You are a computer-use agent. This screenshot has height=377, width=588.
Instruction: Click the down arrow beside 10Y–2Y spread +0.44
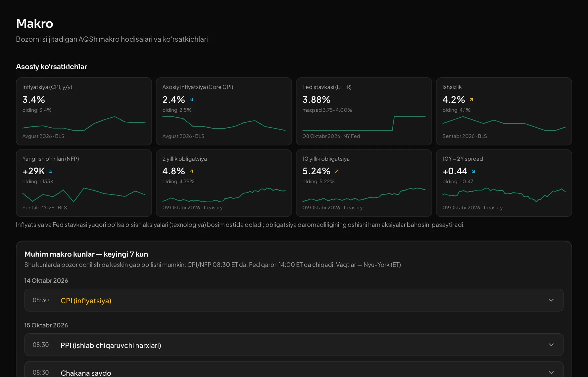point(473,171)
